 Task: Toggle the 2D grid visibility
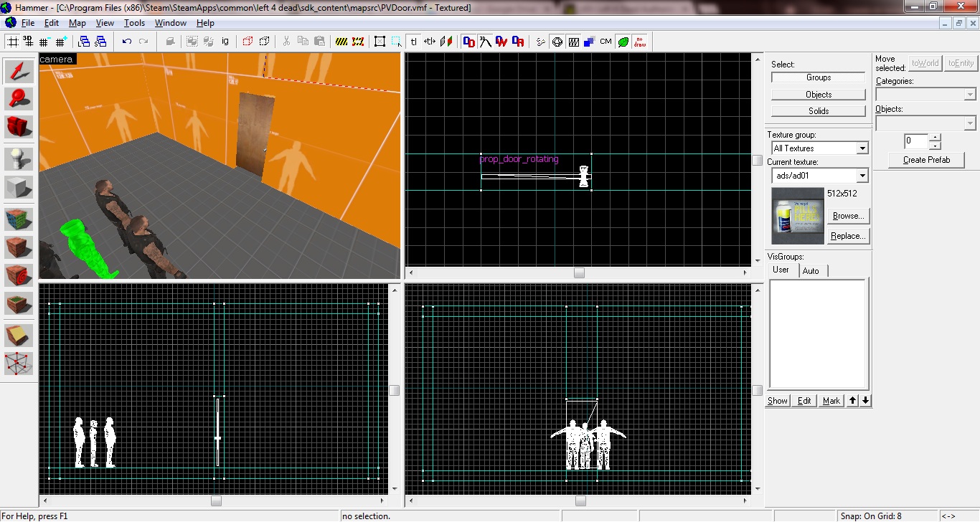pos(12,41)
